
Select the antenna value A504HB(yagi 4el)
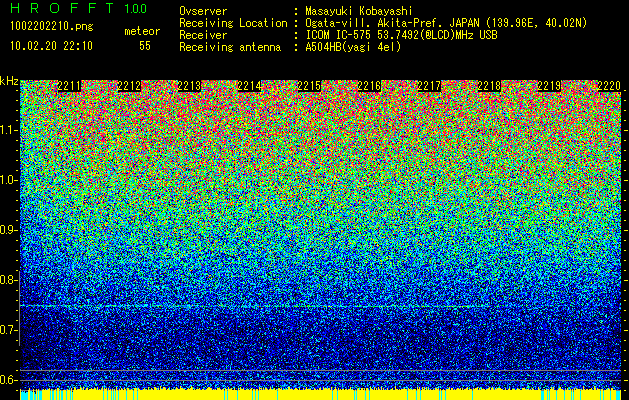(x=353, y=47)
